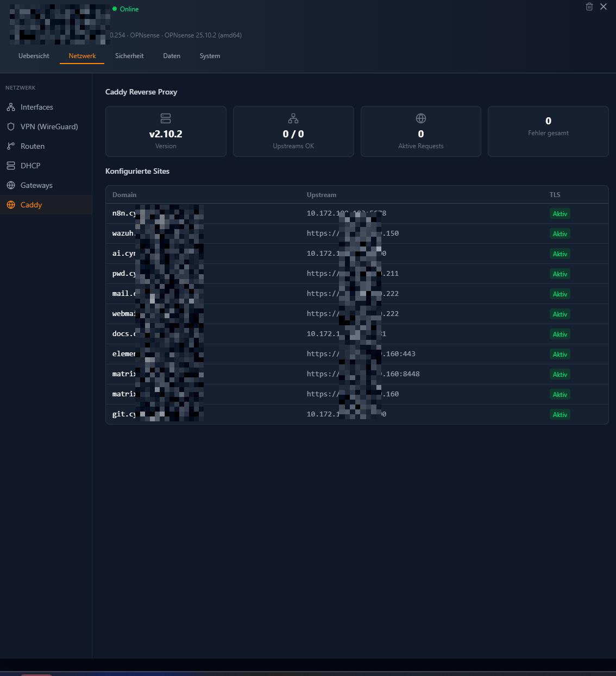Click the Aktiv TLS badge in docs row
Screen dimensions: 616x676
560,334
